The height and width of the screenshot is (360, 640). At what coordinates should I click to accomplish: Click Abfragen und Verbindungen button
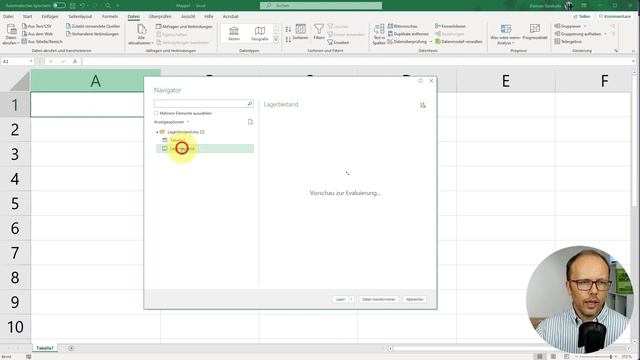tap(184, 27)
